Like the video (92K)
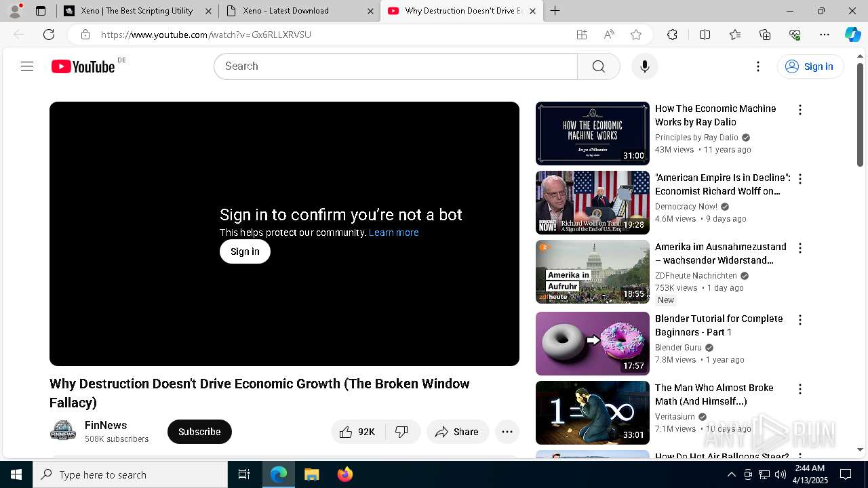 tap(358, 432)
